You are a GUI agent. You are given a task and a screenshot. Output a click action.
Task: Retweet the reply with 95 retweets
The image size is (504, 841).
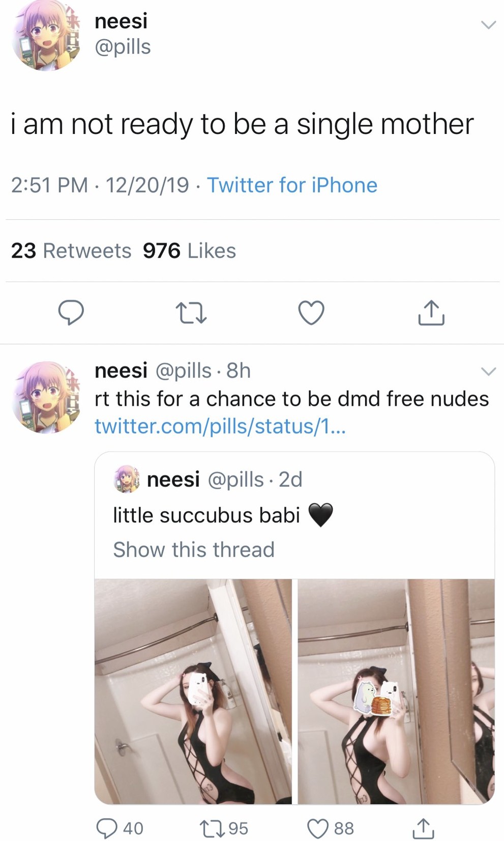[210, 828]
